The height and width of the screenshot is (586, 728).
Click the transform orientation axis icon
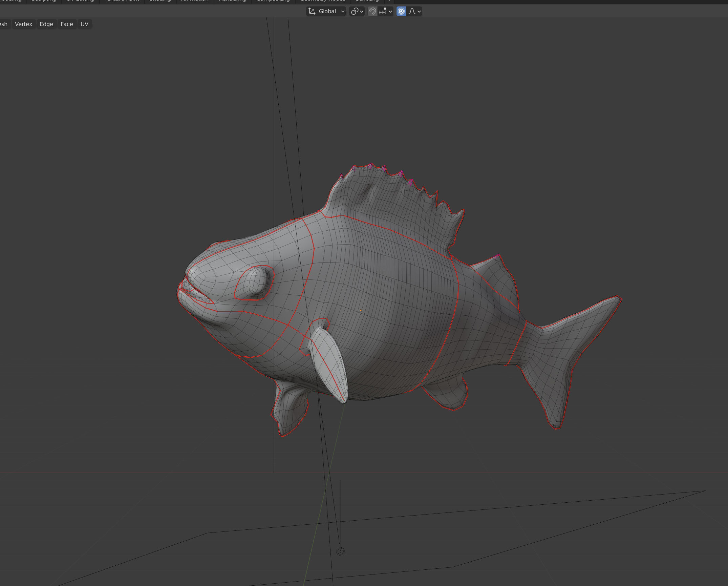pos(312,11)
